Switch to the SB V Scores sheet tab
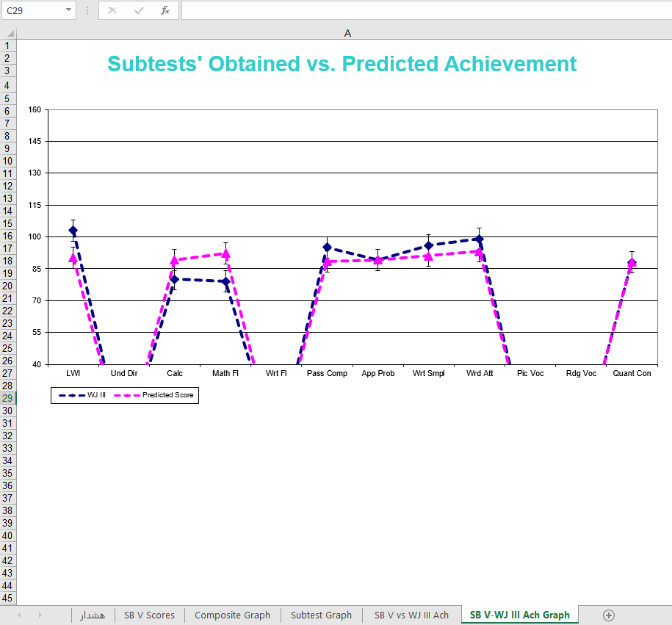This screenshot has width=672, height=625. pyautogui.click(x=149, y=615)
